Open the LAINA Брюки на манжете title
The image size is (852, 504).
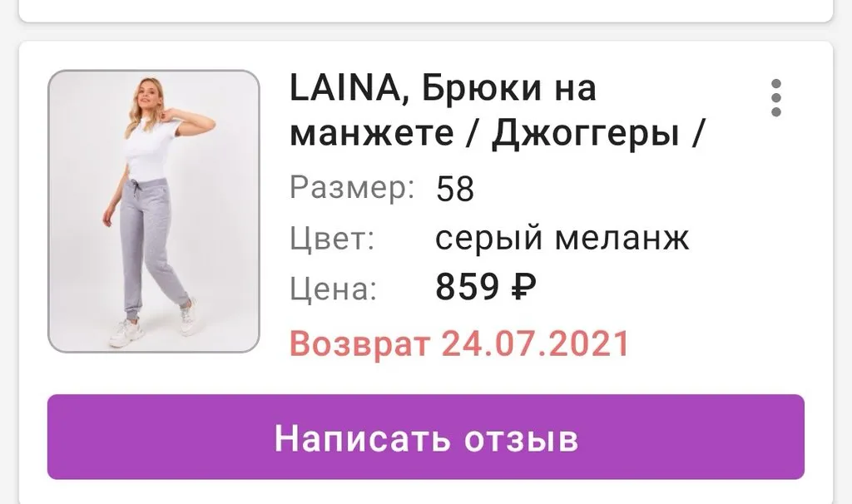[498, 111]
